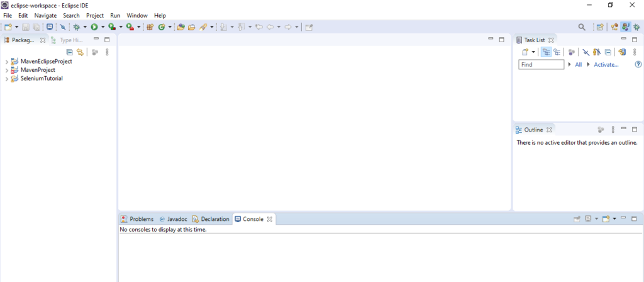Click New Task icon in Task List

[525, 52]
